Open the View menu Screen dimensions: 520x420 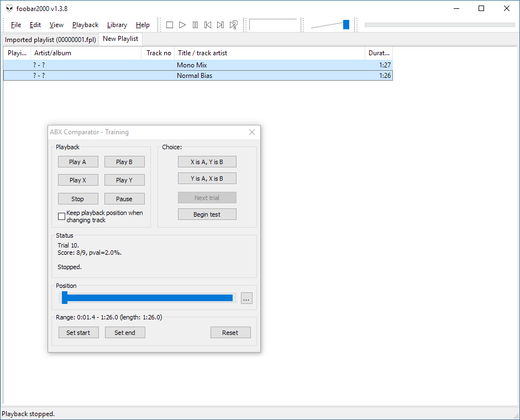click(56, 25)
